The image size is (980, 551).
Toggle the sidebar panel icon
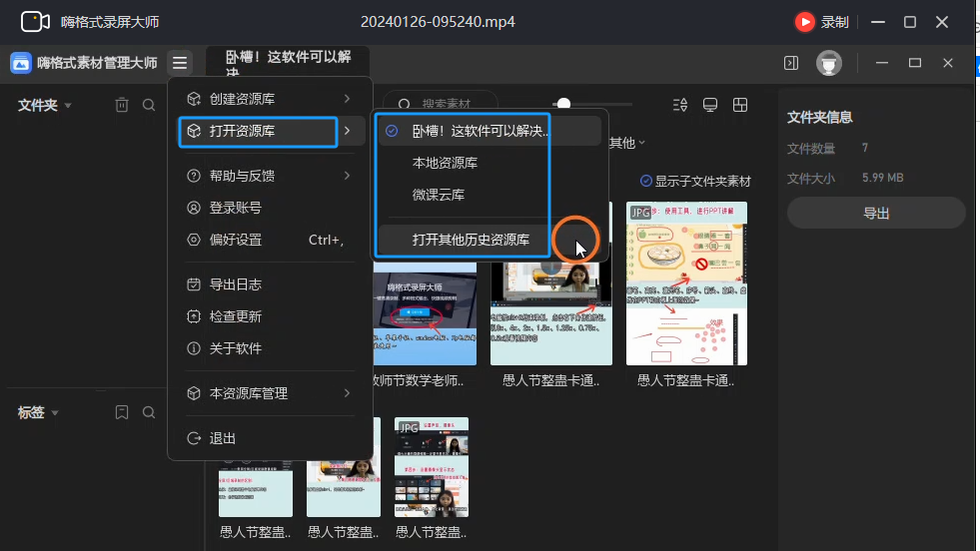pos(791,63)
